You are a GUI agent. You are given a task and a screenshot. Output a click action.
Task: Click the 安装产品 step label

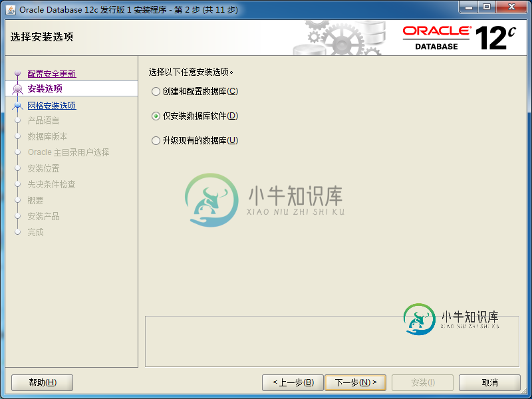43,216
